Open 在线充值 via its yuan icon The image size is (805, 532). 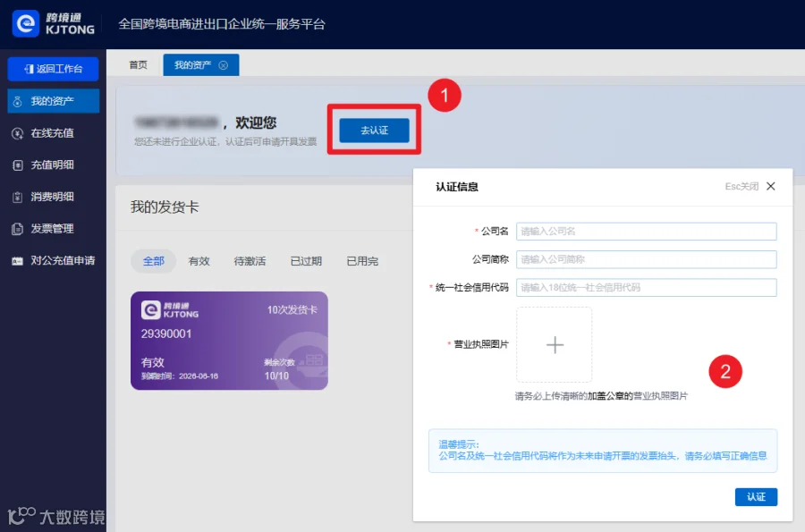click(18, 133)
